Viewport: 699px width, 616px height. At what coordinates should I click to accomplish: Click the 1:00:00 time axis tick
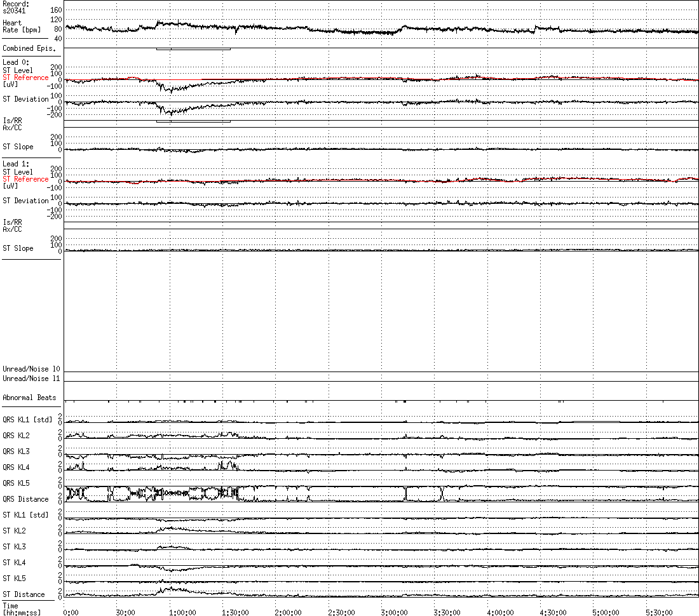[182, 612]
